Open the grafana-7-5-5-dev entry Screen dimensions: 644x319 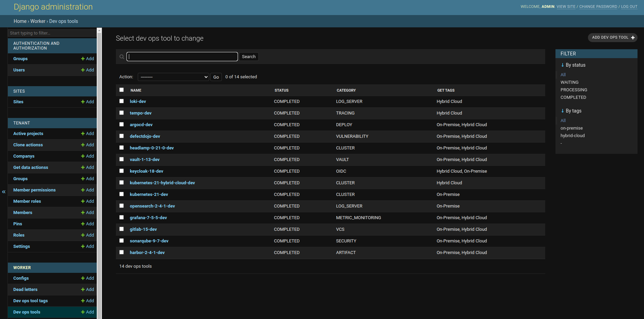tap(148, 218)
